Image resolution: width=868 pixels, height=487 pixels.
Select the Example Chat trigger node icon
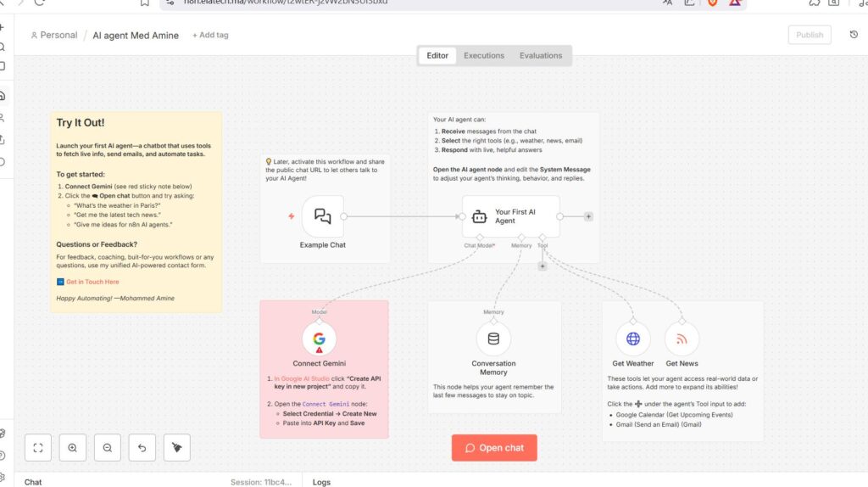pyautogui.click(x=323, y=216)
